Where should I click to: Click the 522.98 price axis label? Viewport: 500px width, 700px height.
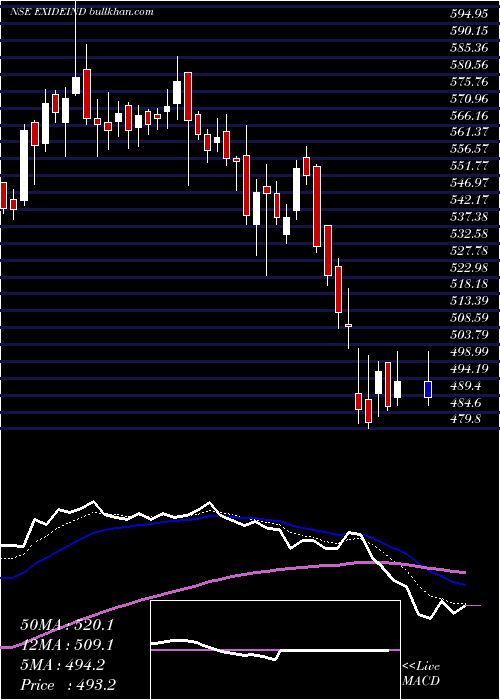[x=469, y=267]
